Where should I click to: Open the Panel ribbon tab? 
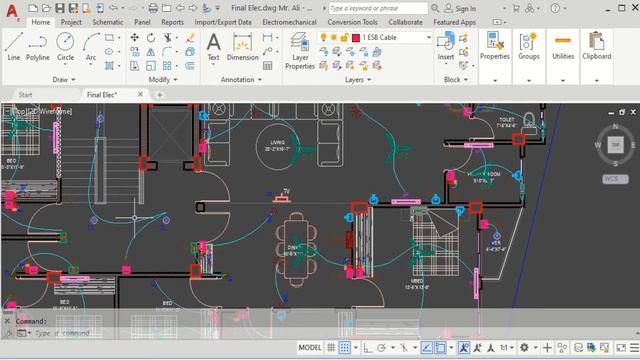(x=142, y=22)
